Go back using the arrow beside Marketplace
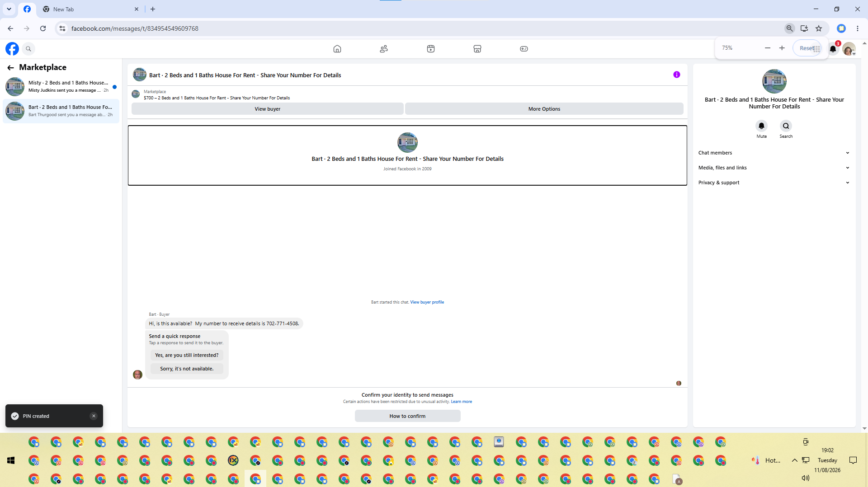Viewport: 868px width, 487px height. [10, 68]
